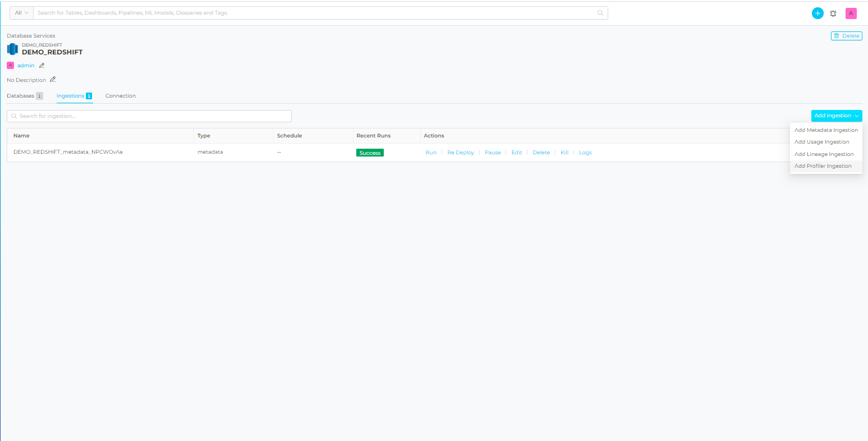Open the user profile avatar
The width and height of the screenshot is (868, 441).
pyautogui.click(x=851, y=13)
